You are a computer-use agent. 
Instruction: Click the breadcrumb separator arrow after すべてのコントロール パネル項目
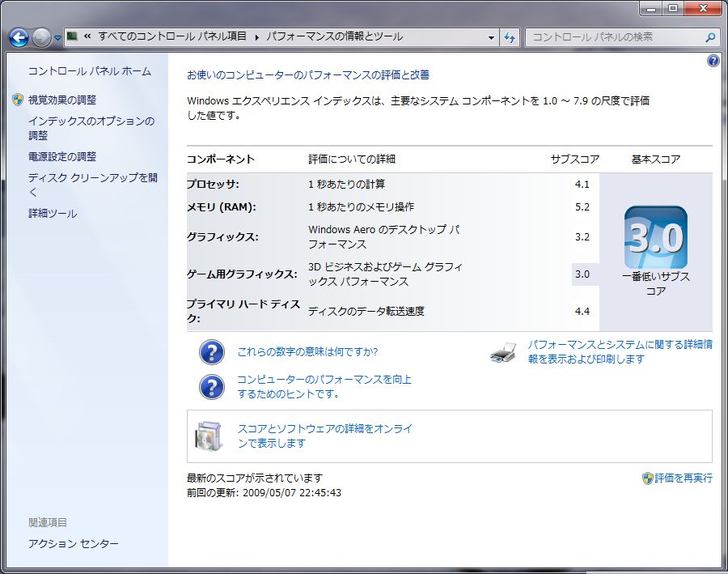click(x=256, y=37)
